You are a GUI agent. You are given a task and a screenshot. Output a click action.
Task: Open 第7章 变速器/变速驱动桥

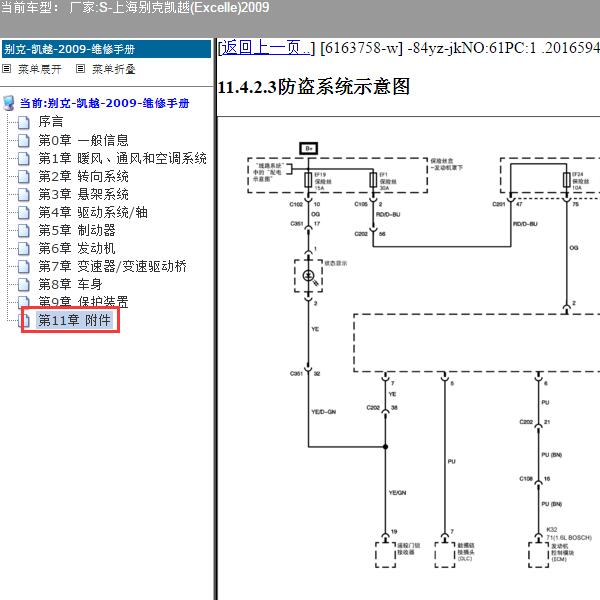pos(112,266)
